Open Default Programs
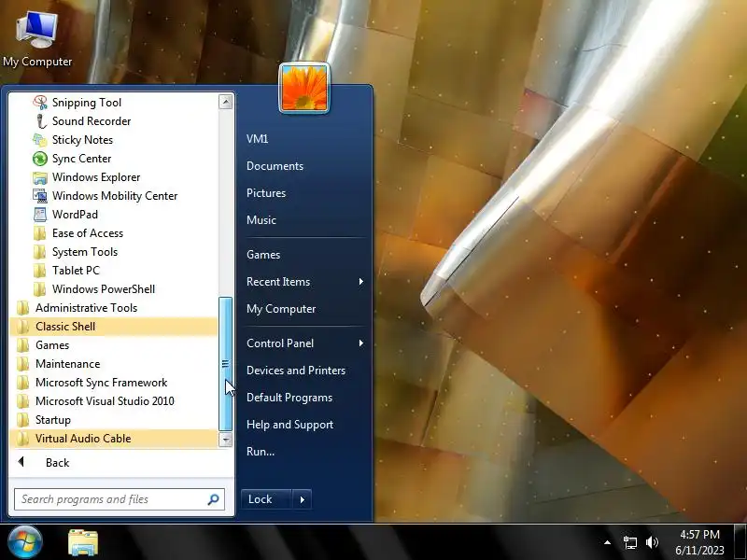Screen dimensions: 747x560 [289, 398]
